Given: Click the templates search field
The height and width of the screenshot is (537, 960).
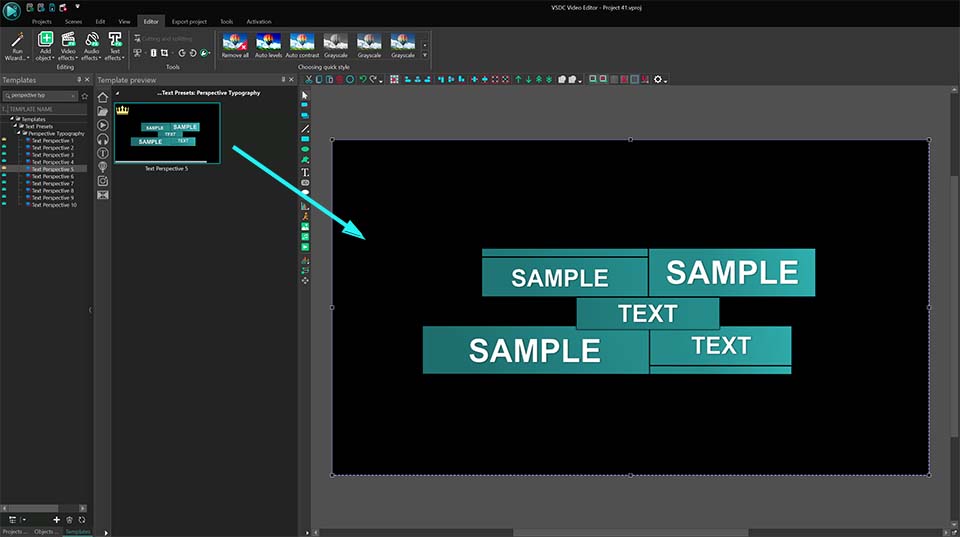Looking at the screenshot, I should [x=40, y=96].
